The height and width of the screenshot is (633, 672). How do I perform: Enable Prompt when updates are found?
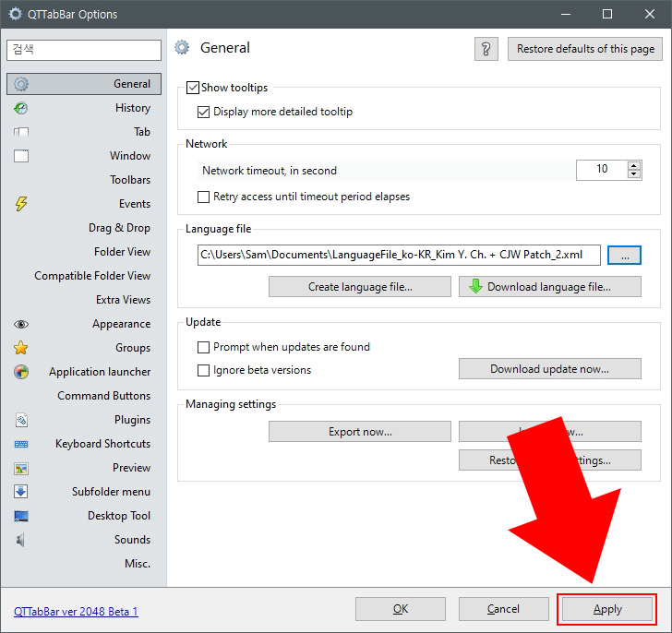point(203,347)
